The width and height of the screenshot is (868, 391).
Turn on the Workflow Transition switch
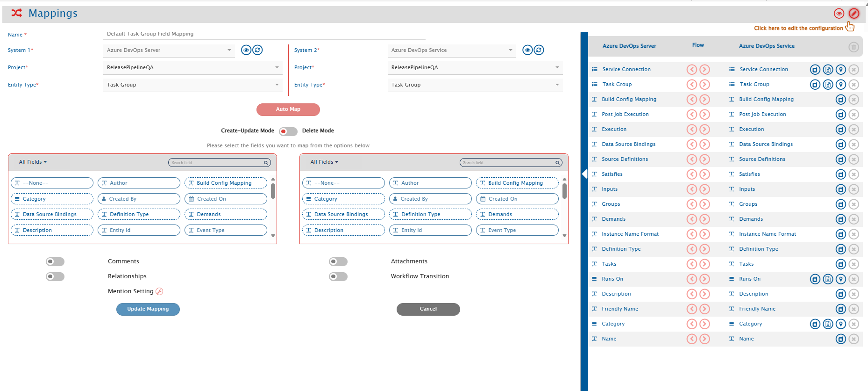point(338,277)
